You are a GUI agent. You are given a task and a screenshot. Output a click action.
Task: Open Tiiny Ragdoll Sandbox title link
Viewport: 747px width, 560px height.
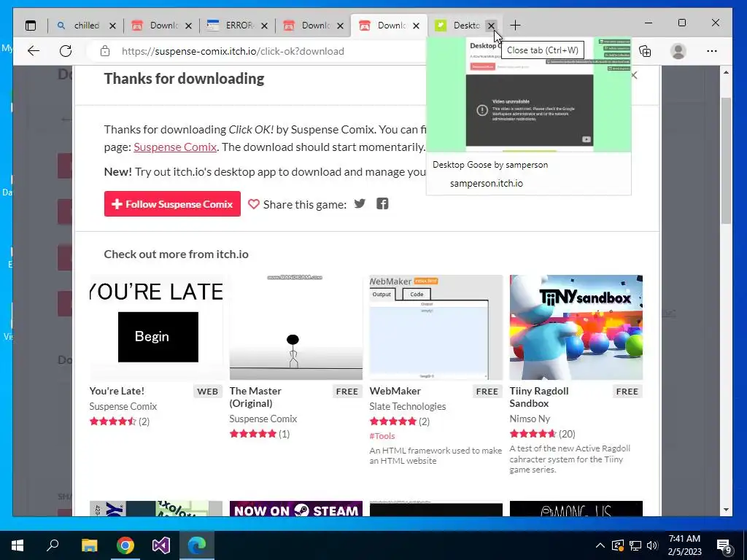539,397
